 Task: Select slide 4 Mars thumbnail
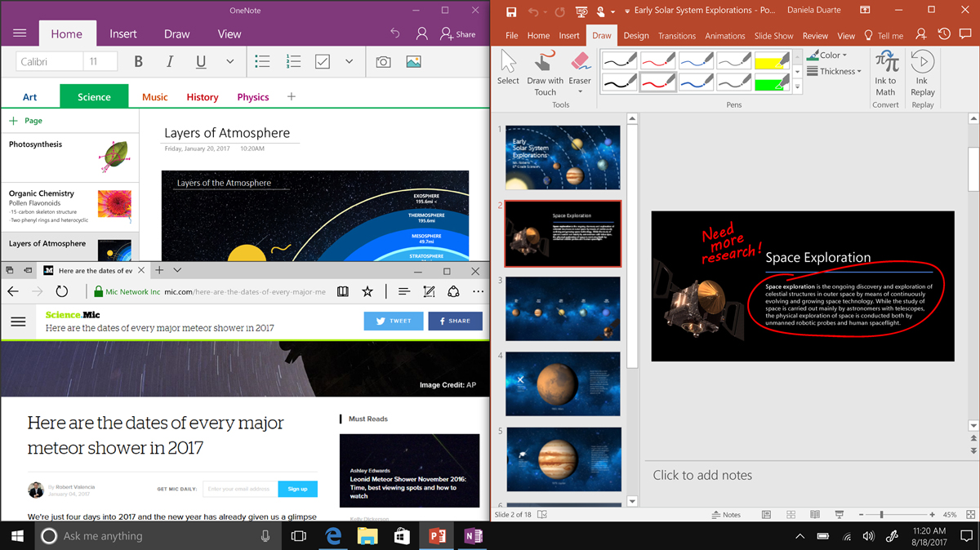(563, 384)
